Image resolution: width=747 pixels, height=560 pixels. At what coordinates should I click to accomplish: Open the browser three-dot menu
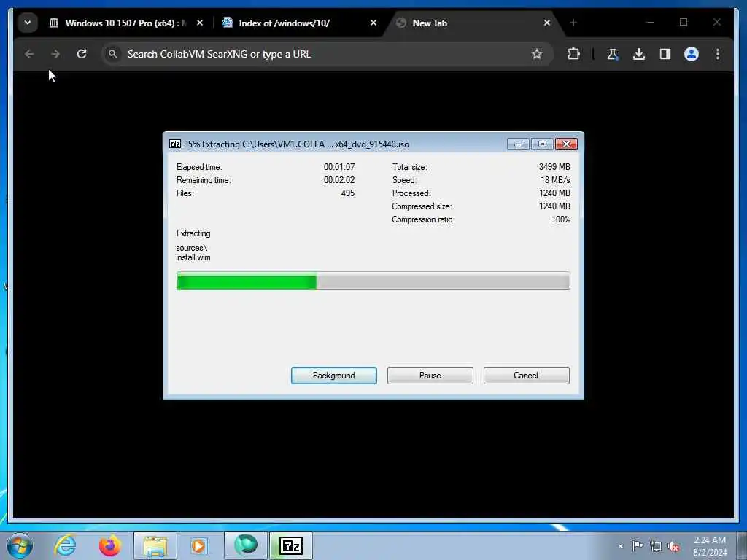(x=718, y=54)
